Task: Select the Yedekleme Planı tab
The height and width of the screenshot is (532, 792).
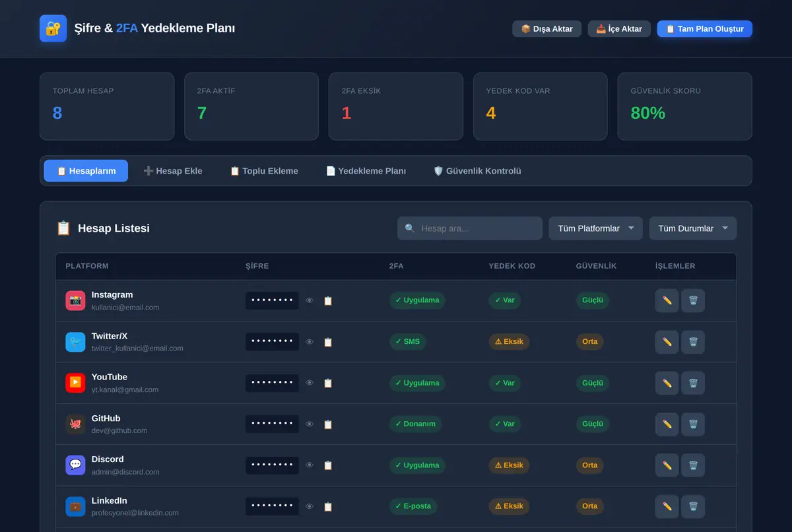Action: 366,171
